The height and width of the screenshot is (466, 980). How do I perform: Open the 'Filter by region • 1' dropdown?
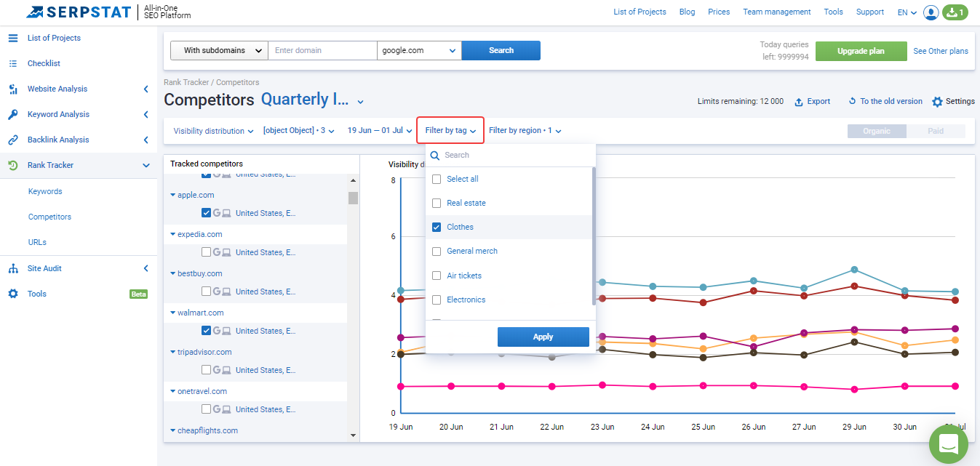(525, 131)
